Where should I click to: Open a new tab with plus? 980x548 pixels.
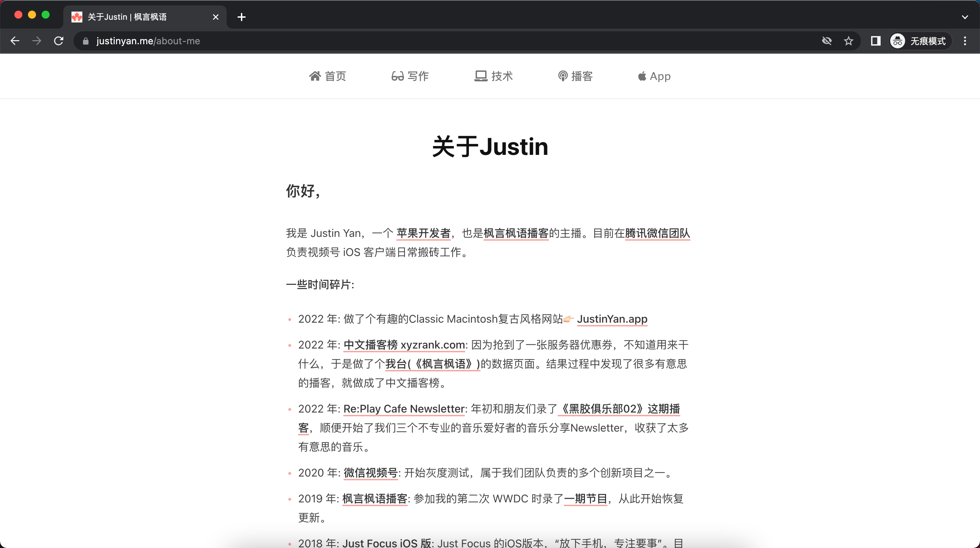[x=241, y=17]
